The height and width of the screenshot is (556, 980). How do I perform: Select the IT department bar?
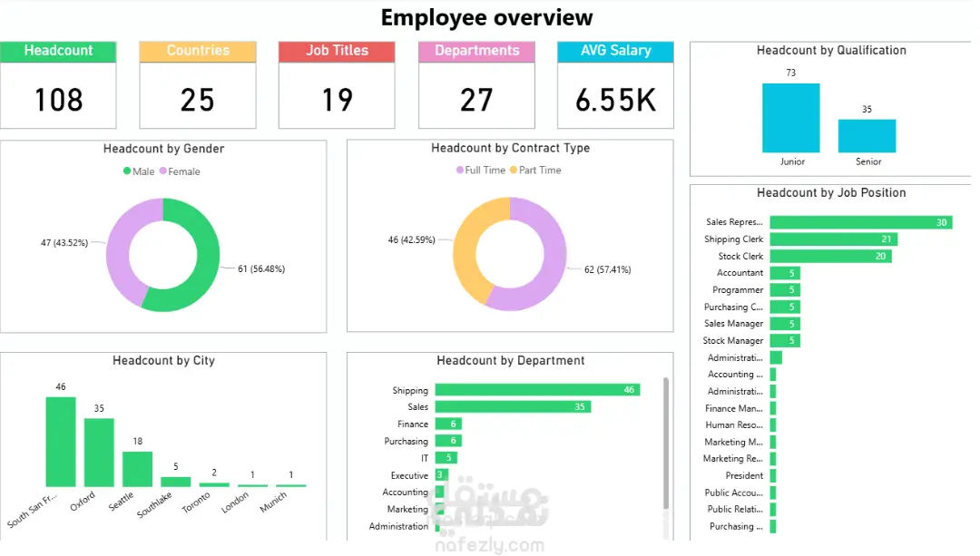(446, 458)
